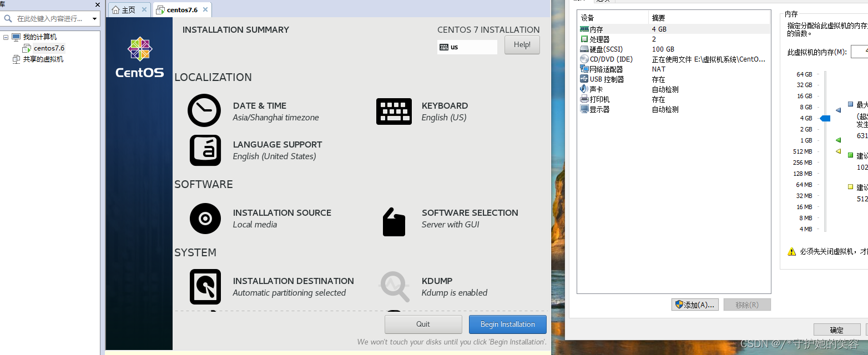Viewport: 868px width, 355px height.
Task: Click the 显示器 display icon
Action: coord(584,109)
